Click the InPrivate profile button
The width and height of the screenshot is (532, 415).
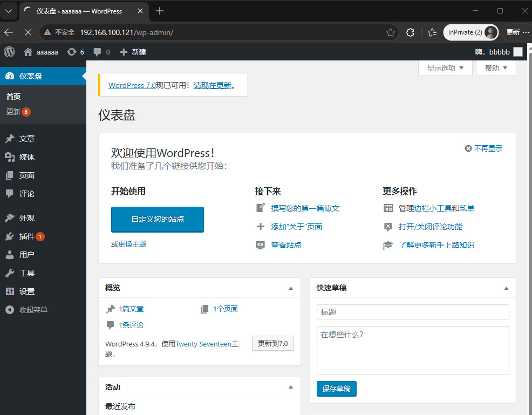point(470,32)
